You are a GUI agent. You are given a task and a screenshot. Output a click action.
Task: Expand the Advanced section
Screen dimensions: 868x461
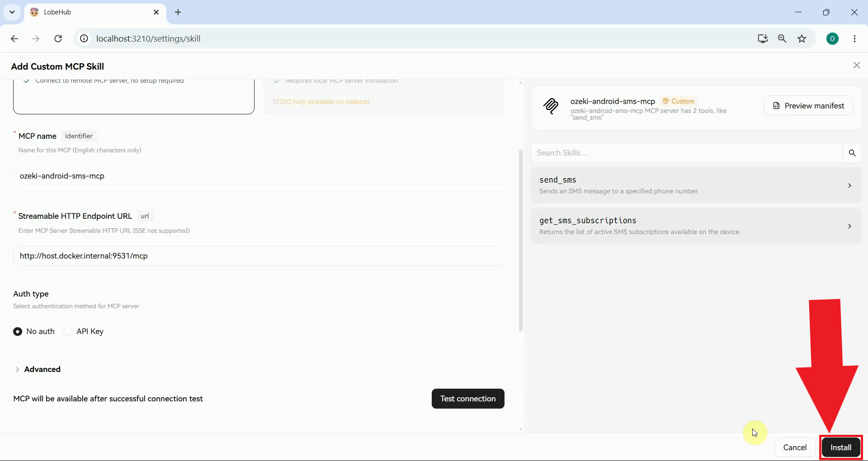(37, 369)
